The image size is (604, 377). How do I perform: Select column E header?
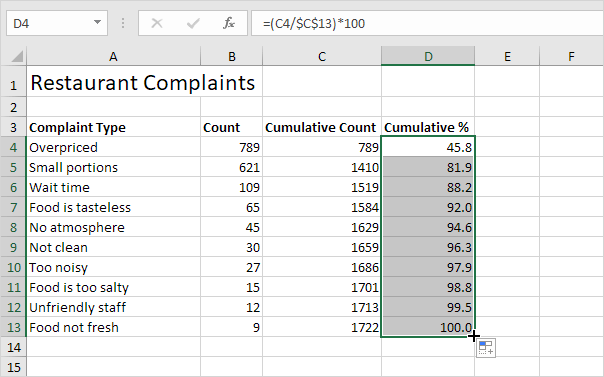(x=507, y=57)
